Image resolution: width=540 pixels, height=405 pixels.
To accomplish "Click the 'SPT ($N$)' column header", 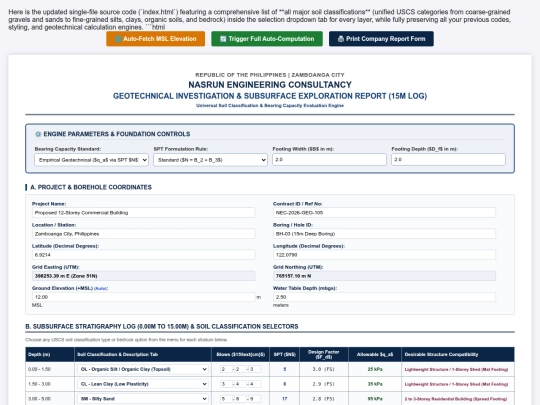I will tap(284, 354).
